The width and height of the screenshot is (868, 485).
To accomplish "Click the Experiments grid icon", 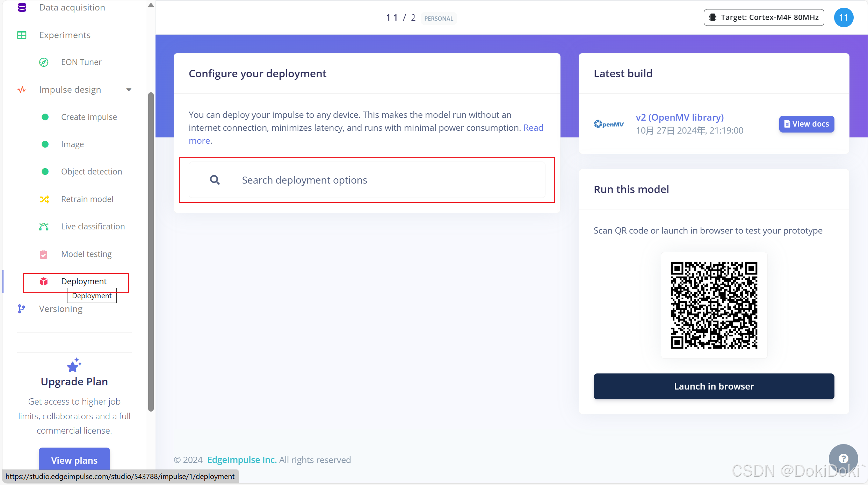I will pyautogui.click(x=22, y=35).
